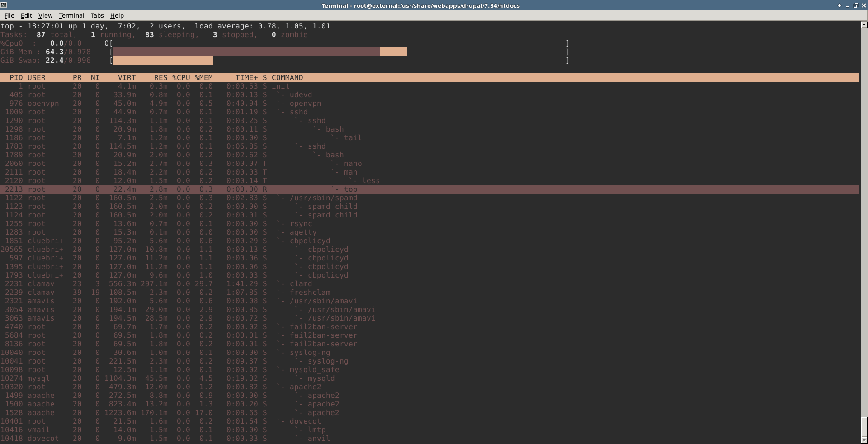Select the mysqld_safe process row

(x=429, y=370)
